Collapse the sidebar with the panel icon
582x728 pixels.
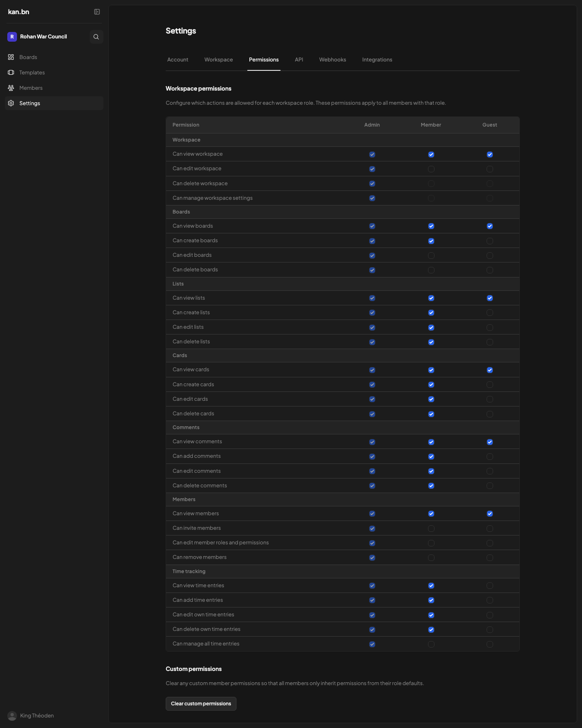tap(97, 12)
